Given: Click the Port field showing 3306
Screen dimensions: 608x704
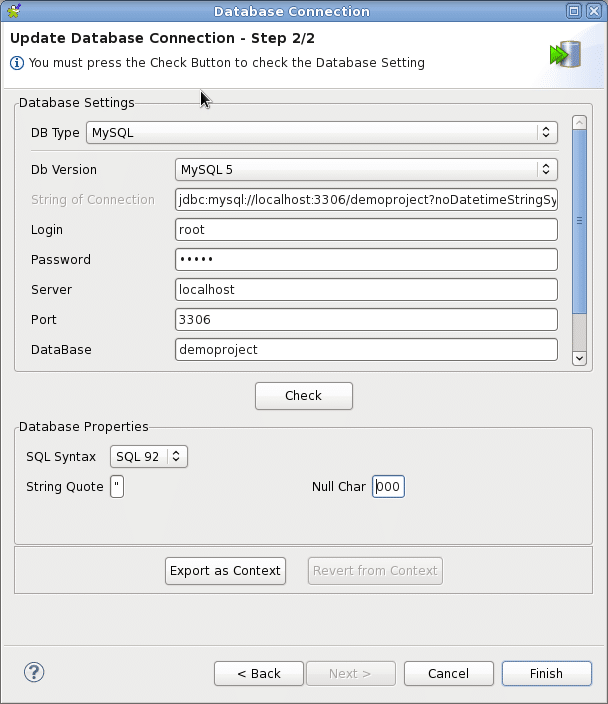Looking at the screenshot, I should click(x=365, y=319).
